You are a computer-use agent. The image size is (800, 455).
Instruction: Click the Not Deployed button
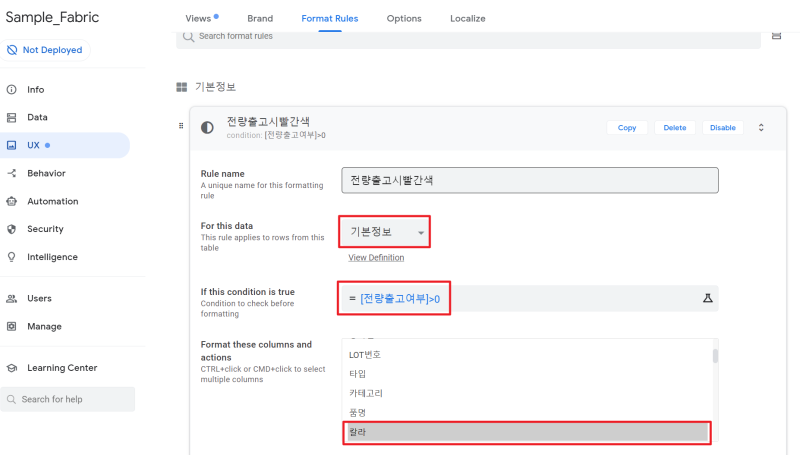tap(45, 50)
